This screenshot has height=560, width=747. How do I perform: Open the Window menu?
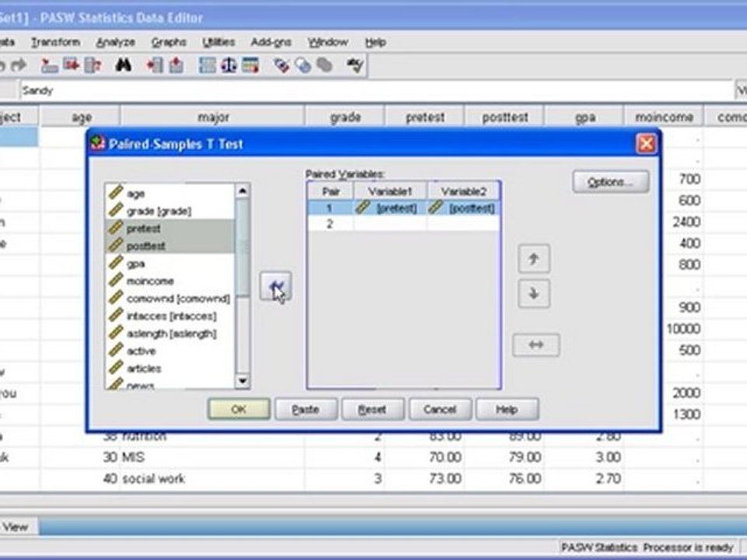pos(328,42)
